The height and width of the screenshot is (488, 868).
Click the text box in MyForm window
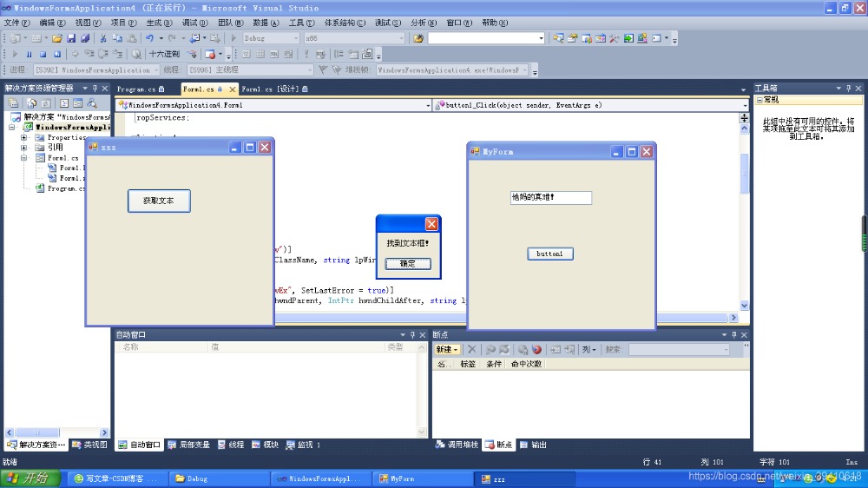click(550, 197)
